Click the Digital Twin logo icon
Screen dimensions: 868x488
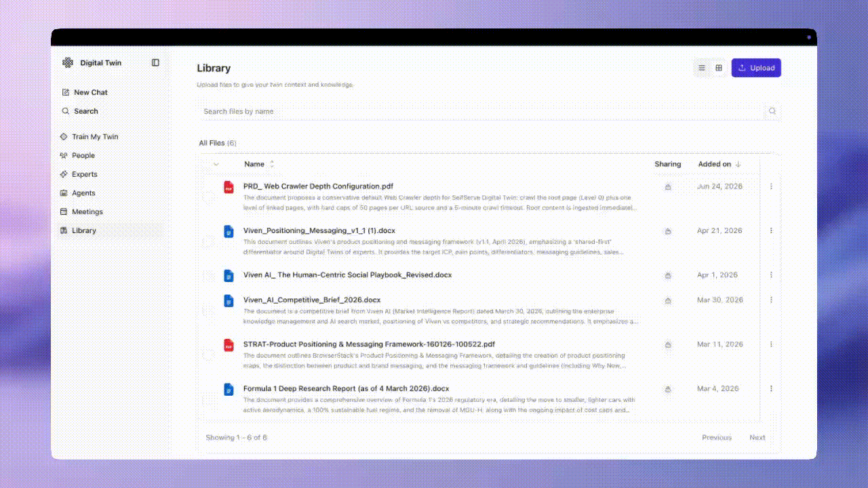coord(68,62)
